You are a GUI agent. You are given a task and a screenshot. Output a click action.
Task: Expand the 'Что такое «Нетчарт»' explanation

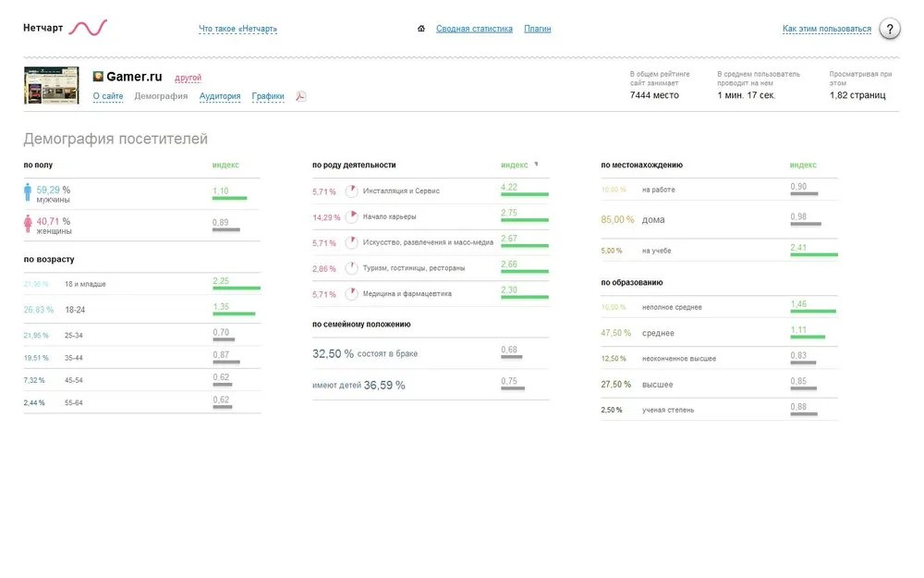(237, 29)
